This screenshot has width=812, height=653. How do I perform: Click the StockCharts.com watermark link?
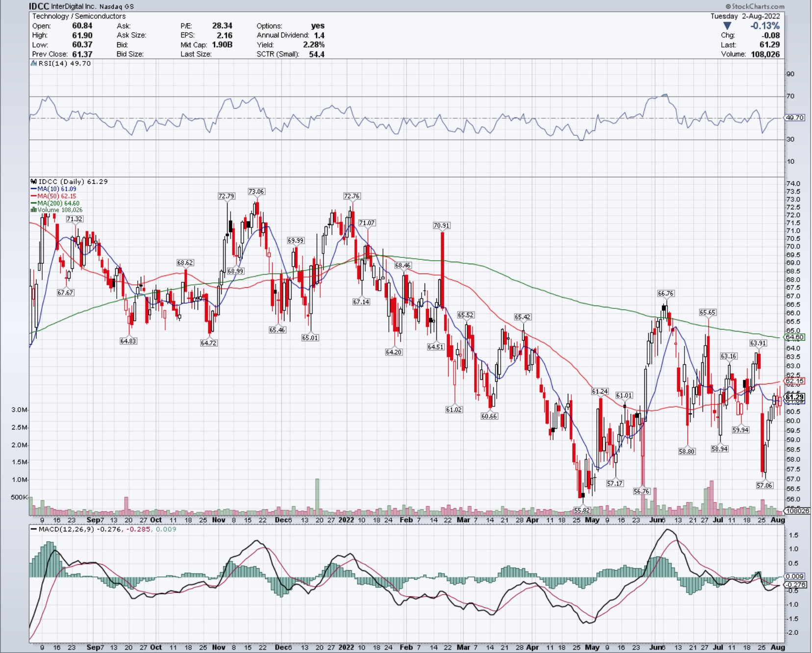coord(755,6)
